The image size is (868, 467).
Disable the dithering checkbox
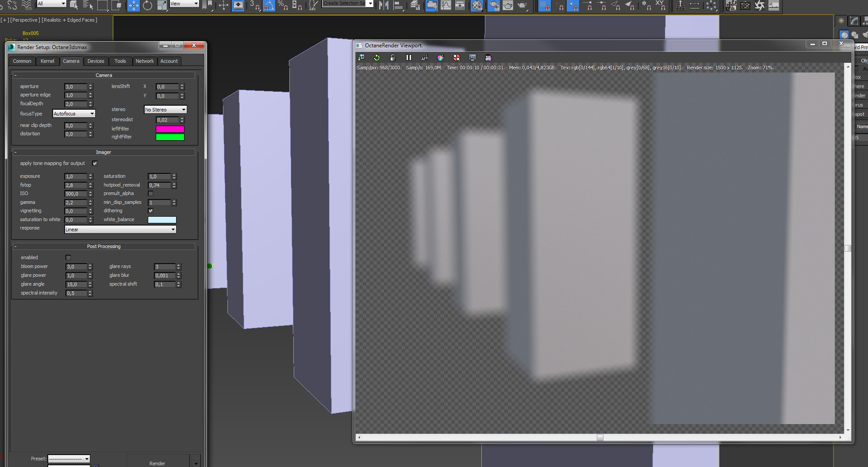click(x=150, y=211)
